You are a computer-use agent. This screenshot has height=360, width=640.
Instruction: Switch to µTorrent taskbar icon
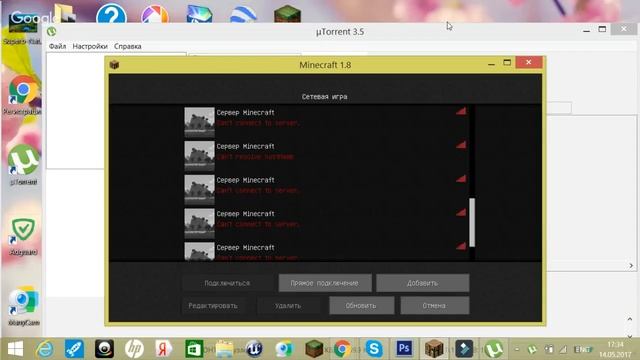pyautogui.click(x=494, y=349)
